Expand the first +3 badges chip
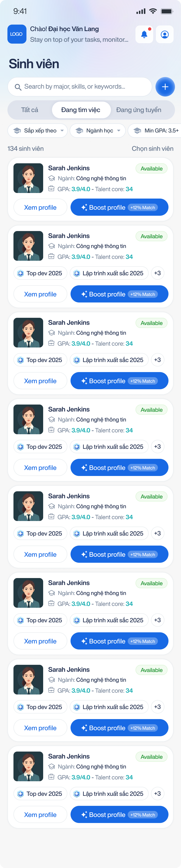Image resolution: width=181 pixels, height=868 pixels. tap(157, 273)
